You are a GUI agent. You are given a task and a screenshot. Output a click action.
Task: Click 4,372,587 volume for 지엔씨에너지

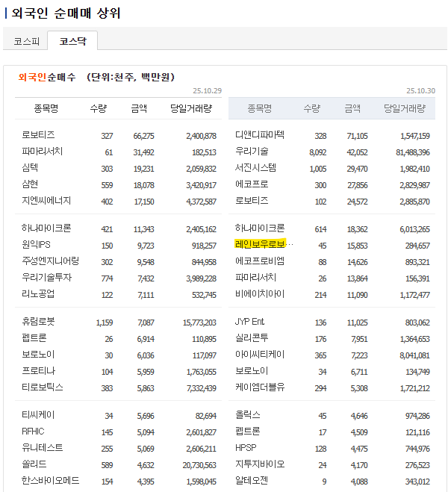click(201, 202)
